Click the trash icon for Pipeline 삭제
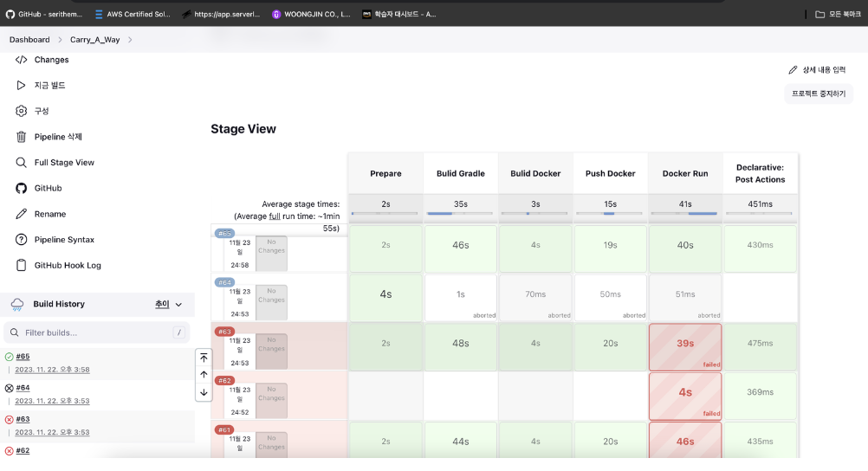Viewport: 868px width, 471px height. click(x=21, y=137)
